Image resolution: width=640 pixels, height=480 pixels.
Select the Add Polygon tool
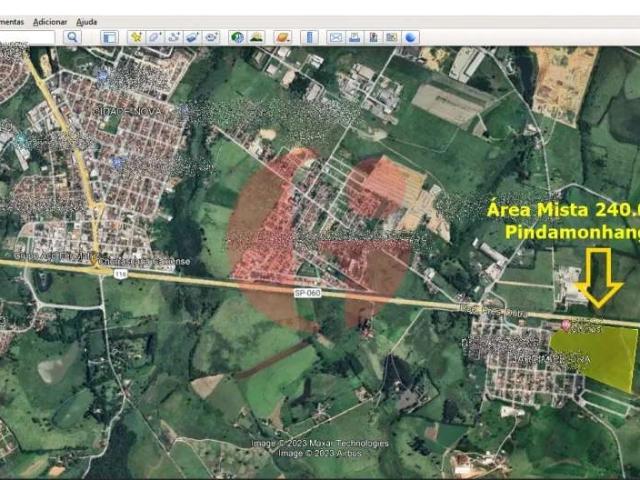point(155,37)
